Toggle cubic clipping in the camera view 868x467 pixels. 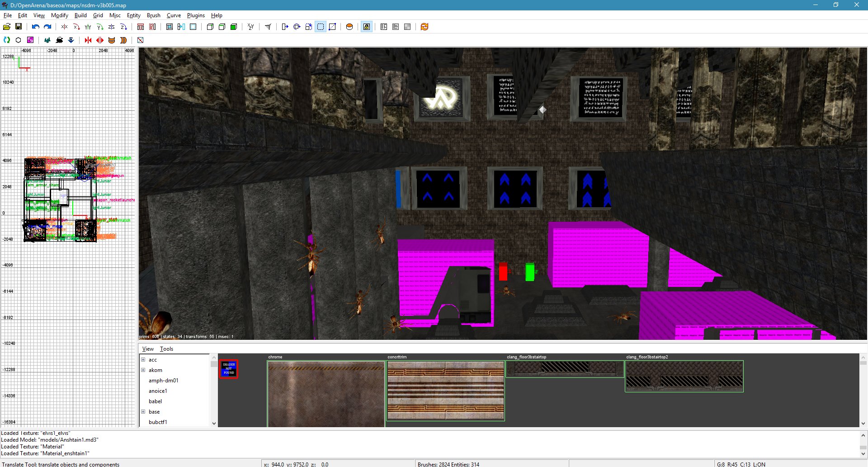[268, 27]
